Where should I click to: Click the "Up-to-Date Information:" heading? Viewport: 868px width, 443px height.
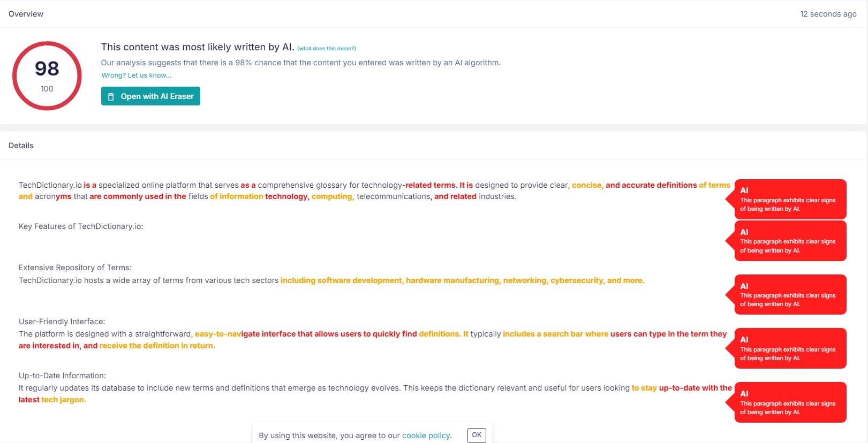tap(62, 376)
